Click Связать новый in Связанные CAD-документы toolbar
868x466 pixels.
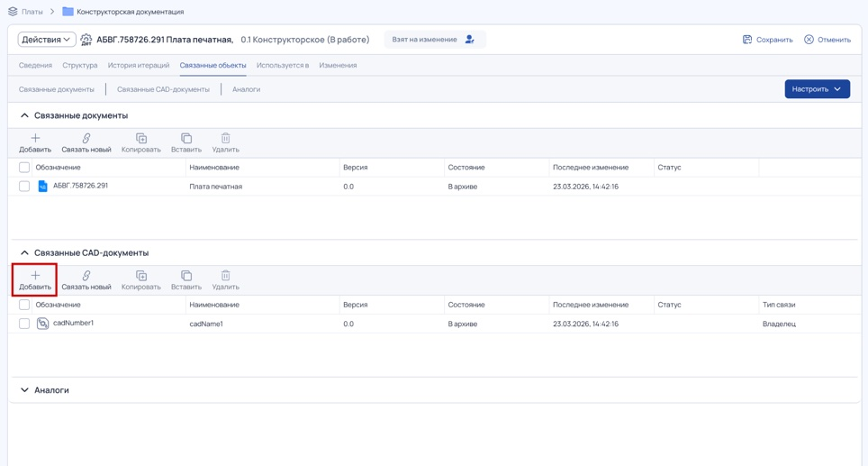click(86, 280)
